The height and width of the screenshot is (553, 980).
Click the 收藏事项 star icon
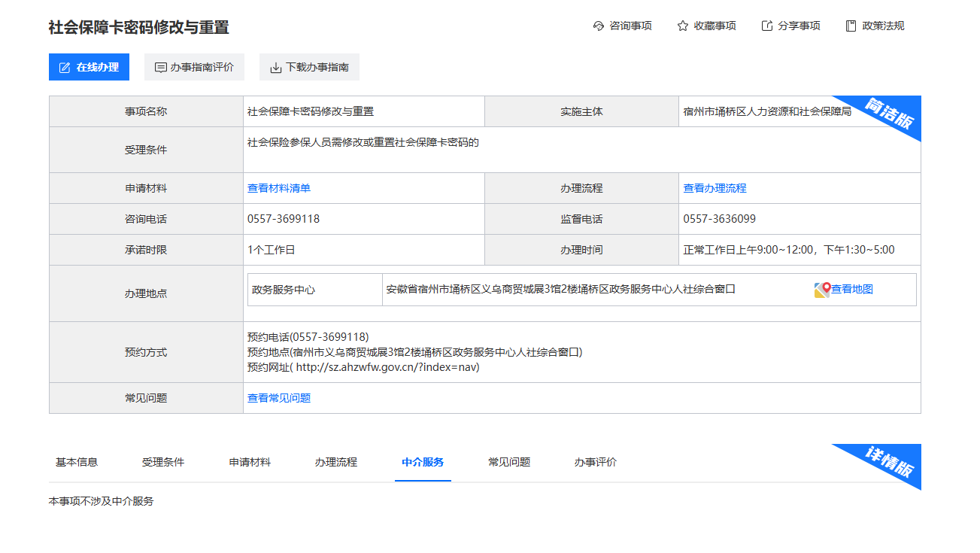683,26
